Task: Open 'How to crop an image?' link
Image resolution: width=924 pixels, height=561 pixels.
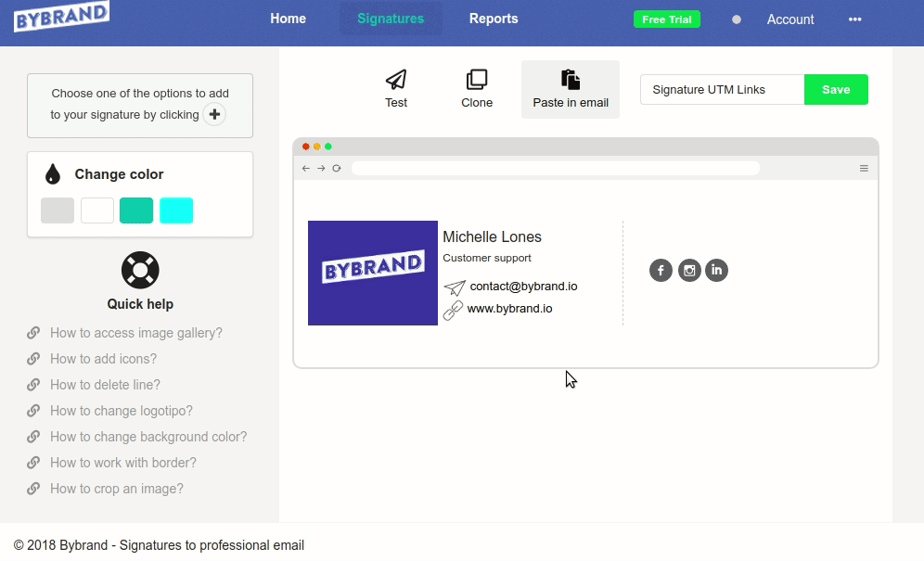Action: tap(117, 489)
